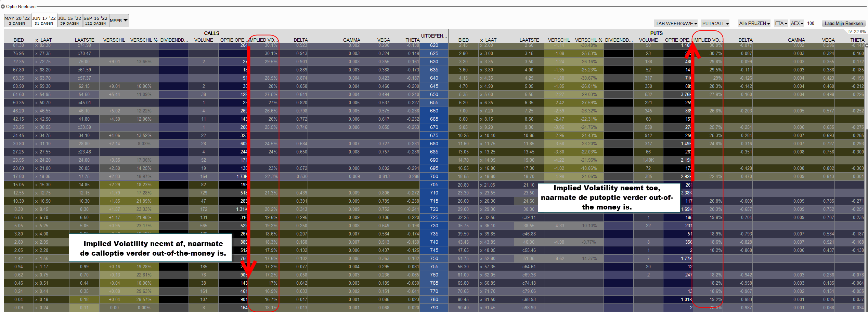The image size is (868, 312).
Task: Open the MEER expiries dropdown
Action: (x=119, y=21)
